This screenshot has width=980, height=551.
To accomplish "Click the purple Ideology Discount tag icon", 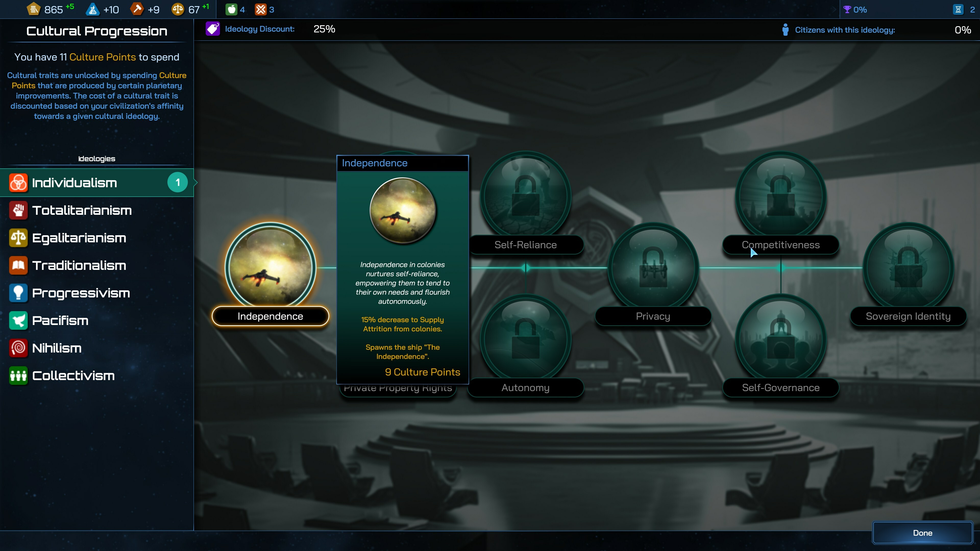I will pos(213,29).
